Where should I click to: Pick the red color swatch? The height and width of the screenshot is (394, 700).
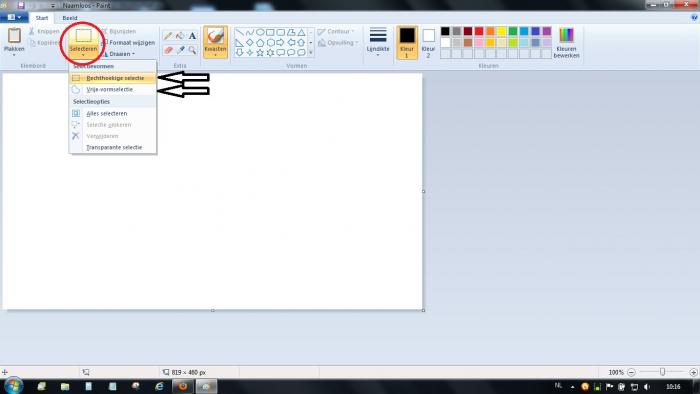(479, 31)
